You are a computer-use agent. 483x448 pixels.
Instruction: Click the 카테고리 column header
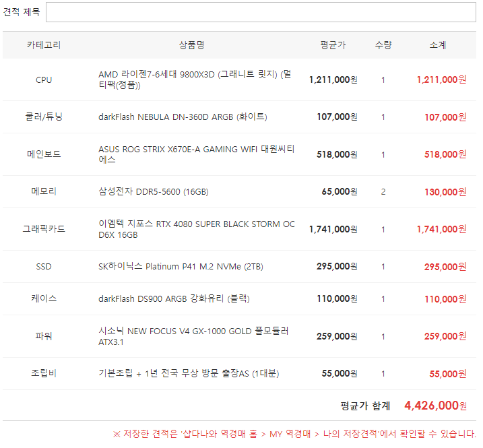[x=44, y=45]
